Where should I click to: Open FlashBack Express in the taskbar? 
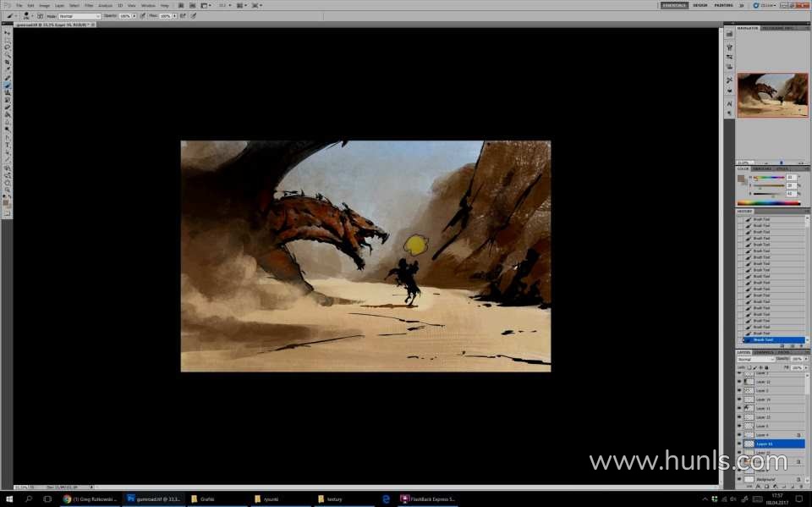point(428,499)
